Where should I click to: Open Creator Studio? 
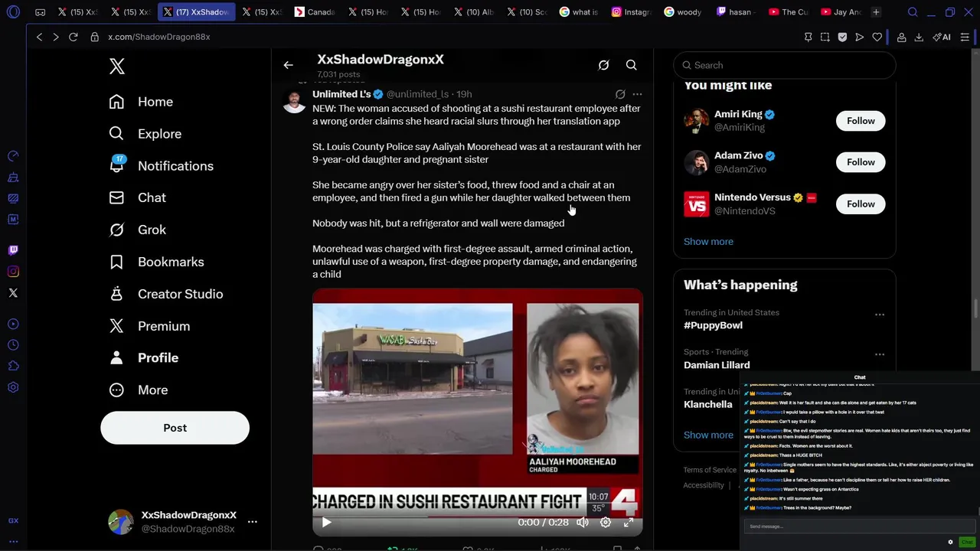[165, 294]
